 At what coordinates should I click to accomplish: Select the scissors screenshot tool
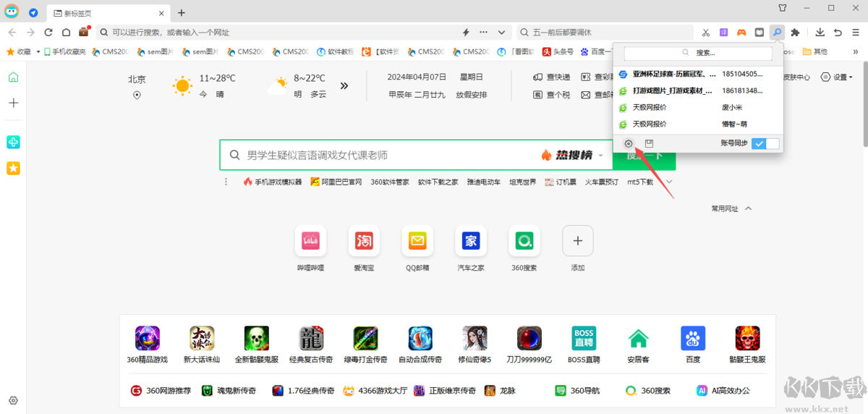705,32
